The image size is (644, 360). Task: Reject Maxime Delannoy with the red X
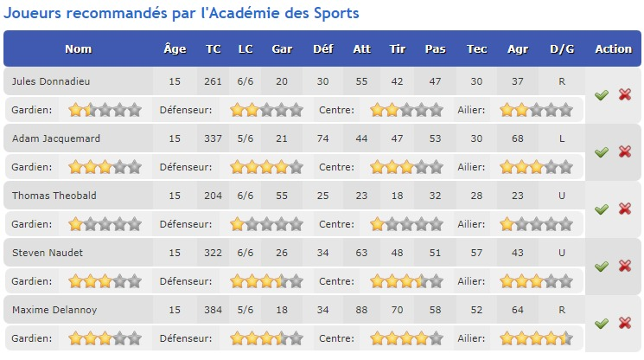click(625, 324)
